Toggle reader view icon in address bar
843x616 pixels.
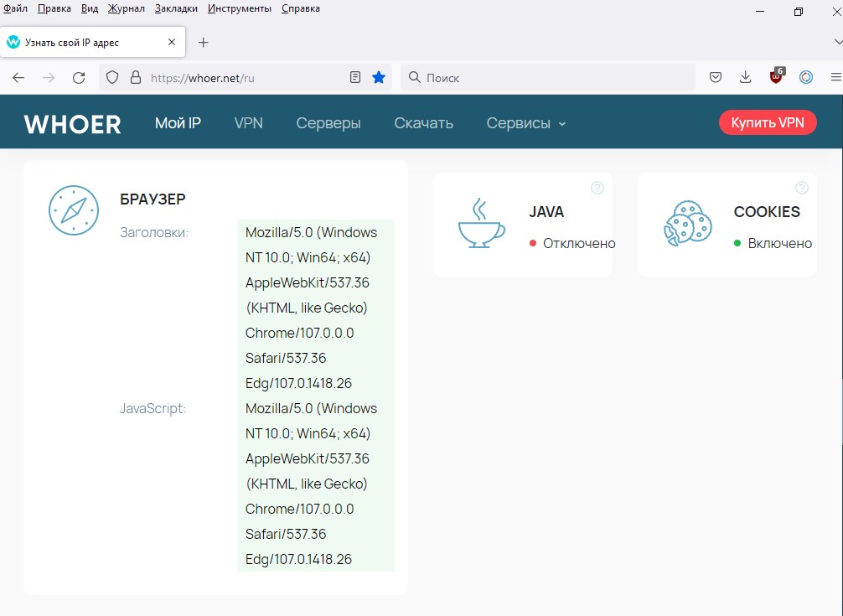[354, 78]
